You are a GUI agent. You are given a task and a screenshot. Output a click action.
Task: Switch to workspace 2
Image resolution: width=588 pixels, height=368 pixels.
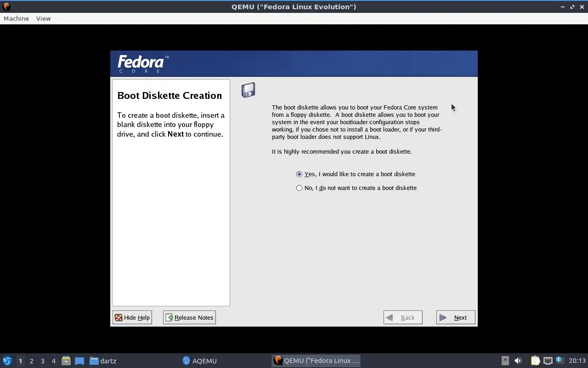(x=31, y=361)
